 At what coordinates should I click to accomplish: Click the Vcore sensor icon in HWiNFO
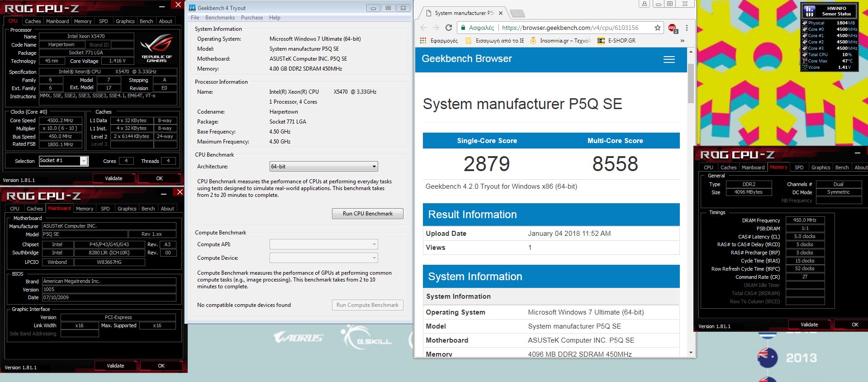click(x=805, y=67)
